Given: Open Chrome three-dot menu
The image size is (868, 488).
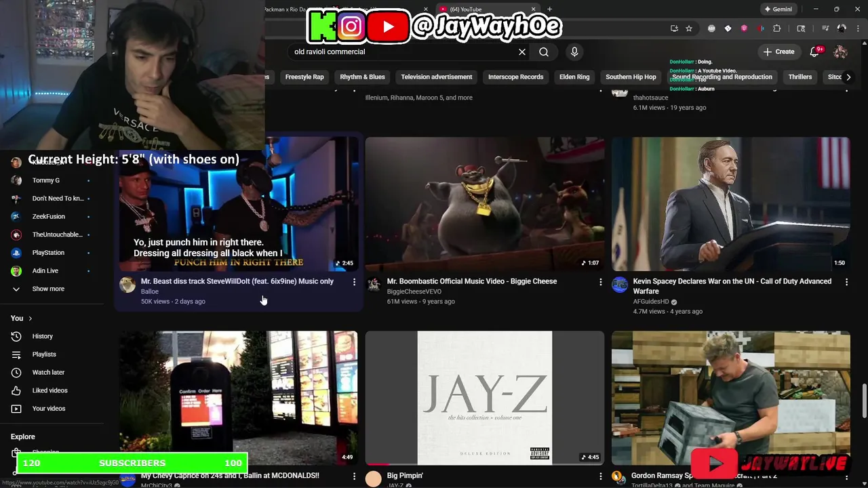Looking at the screenshot, I should point(857,28).
